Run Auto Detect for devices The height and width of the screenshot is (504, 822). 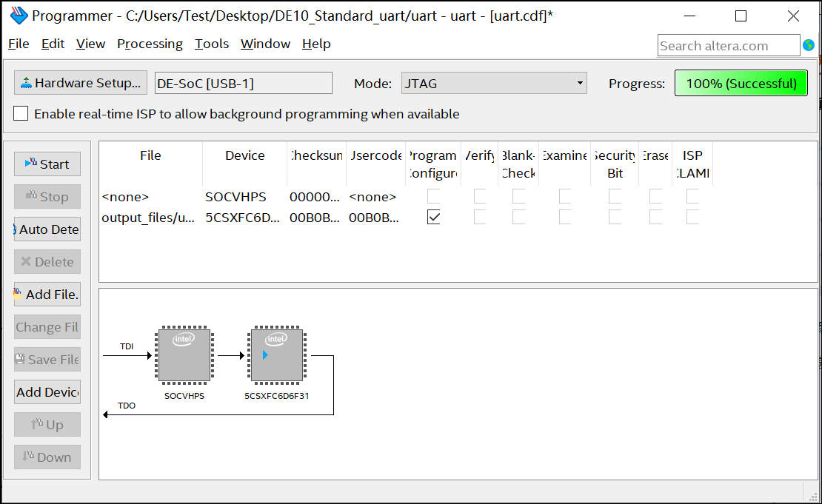point(47,229)
